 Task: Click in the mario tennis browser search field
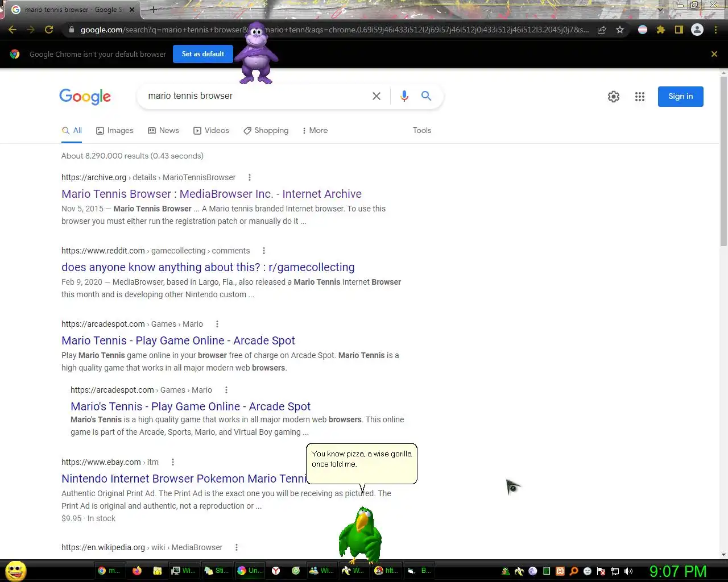point(256,96)
